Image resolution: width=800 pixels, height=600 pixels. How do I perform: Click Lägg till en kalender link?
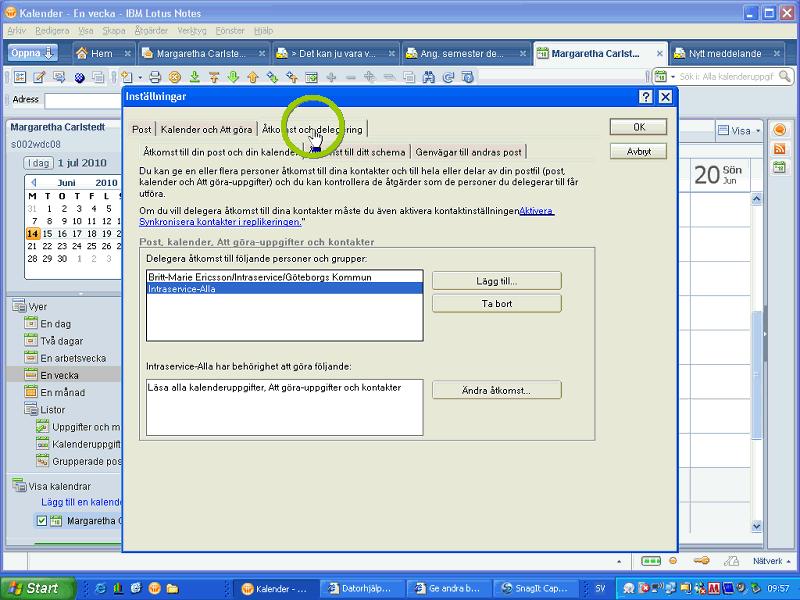(81, 502)
